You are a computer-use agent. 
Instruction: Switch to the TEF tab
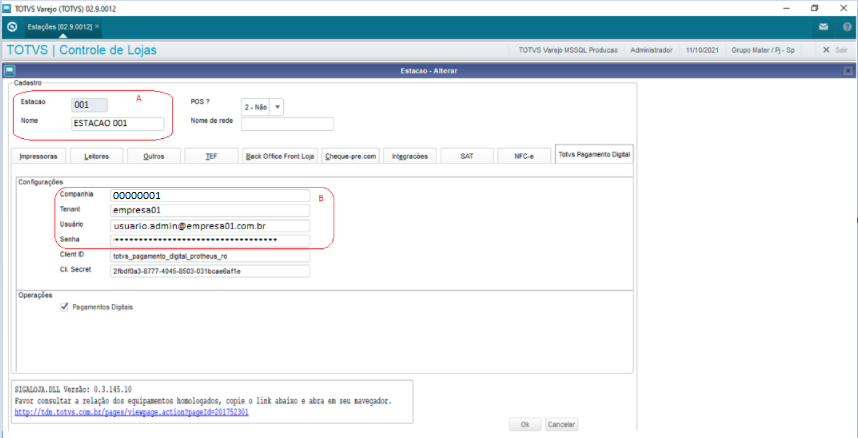[x=211, y=156]
